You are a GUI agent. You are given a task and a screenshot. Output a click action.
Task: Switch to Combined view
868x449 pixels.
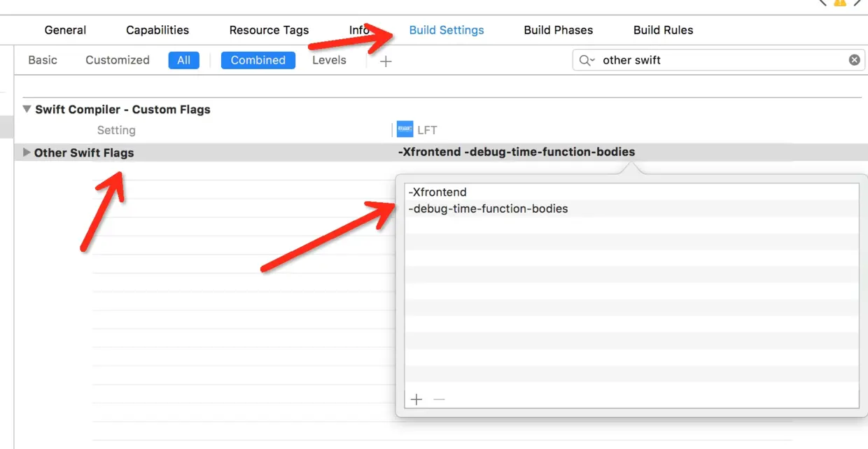click(x=258, y=60)
